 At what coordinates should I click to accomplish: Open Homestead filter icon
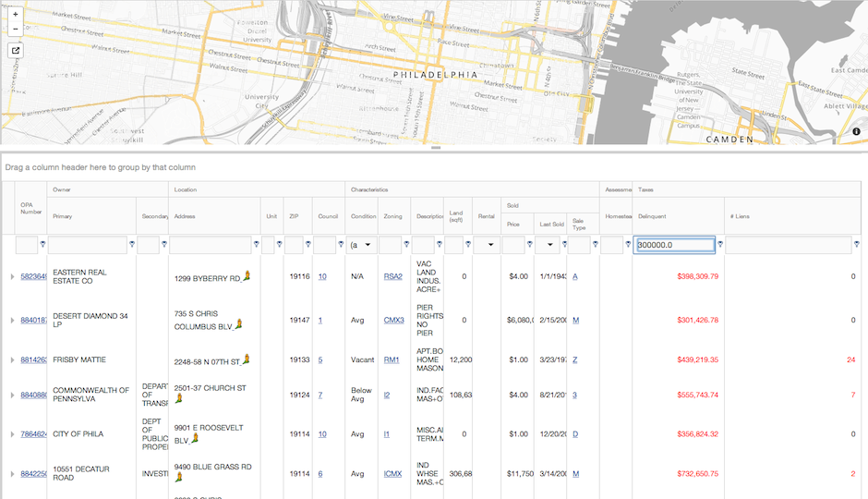click(x=628, y=244)
